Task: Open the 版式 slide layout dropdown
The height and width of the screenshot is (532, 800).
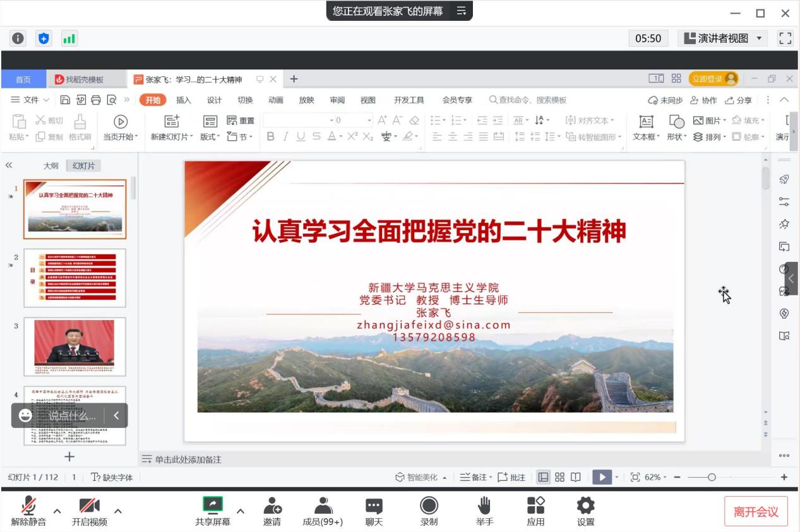Action: (208, 137)
